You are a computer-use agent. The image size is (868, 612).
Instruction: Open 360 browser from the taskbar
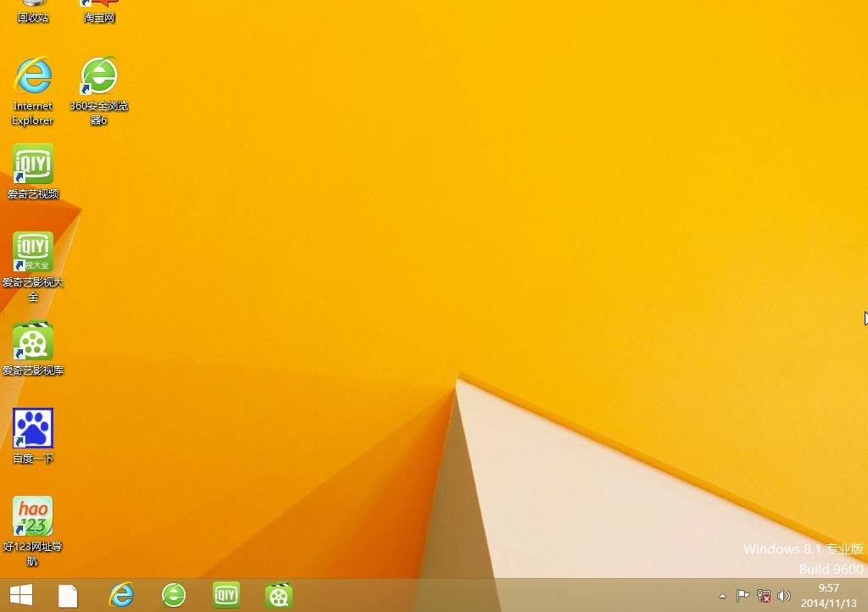point(174,596)
